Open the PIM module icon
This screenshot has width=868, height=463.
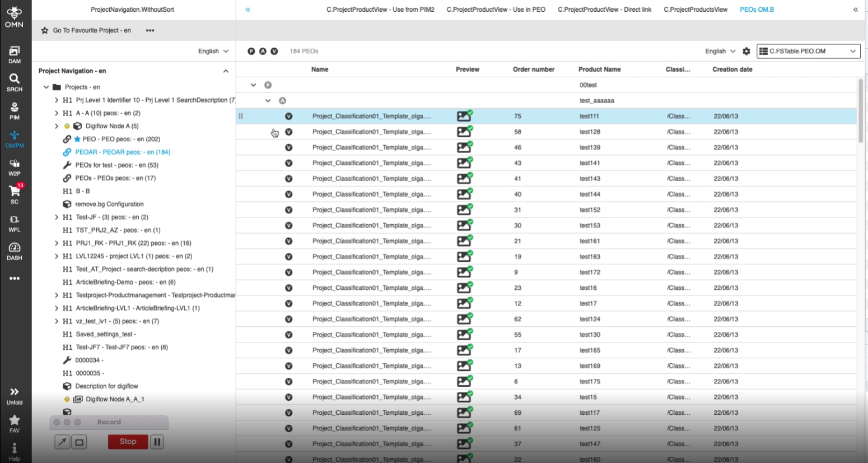tap(15, 110)
